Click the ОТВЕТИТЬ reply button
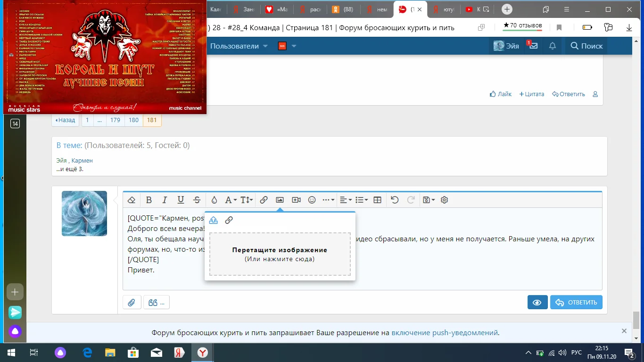 point(576,302)
